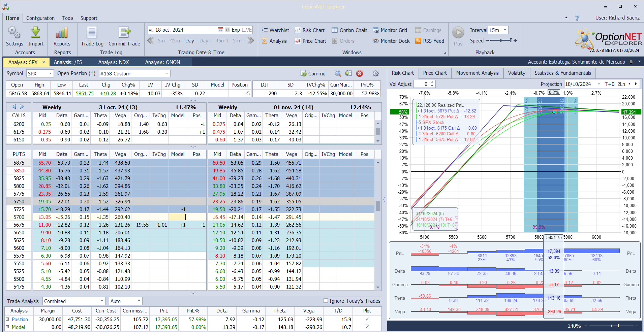
Task: Go to previous expiration with left arrow
Action: click(14, 107)
